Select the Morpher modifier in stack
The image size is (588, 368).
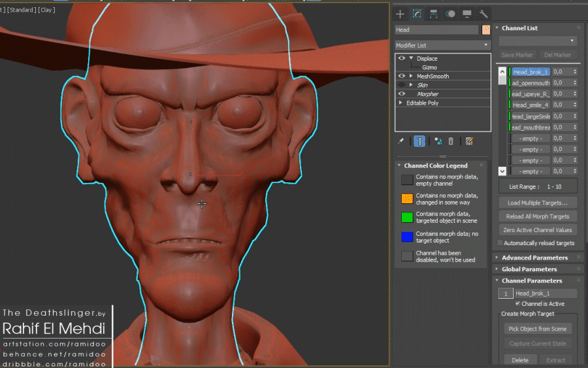428,94
